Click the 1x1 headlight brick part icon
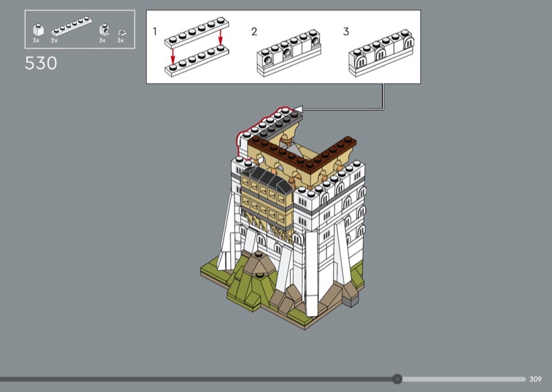The width and height of the screenshot is (552, 392). coord(103,29)
